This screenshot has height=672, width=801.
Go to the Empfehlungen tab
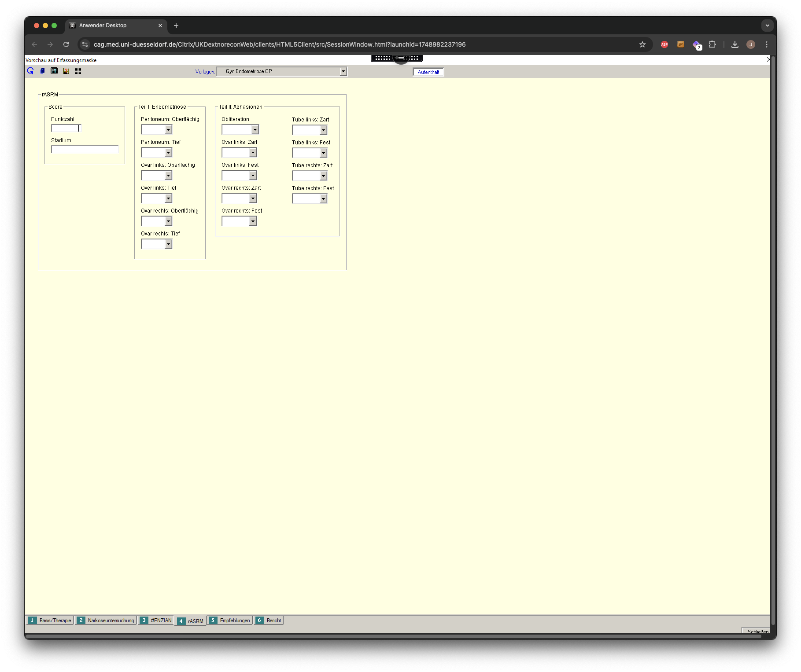[x=230, y=621]
